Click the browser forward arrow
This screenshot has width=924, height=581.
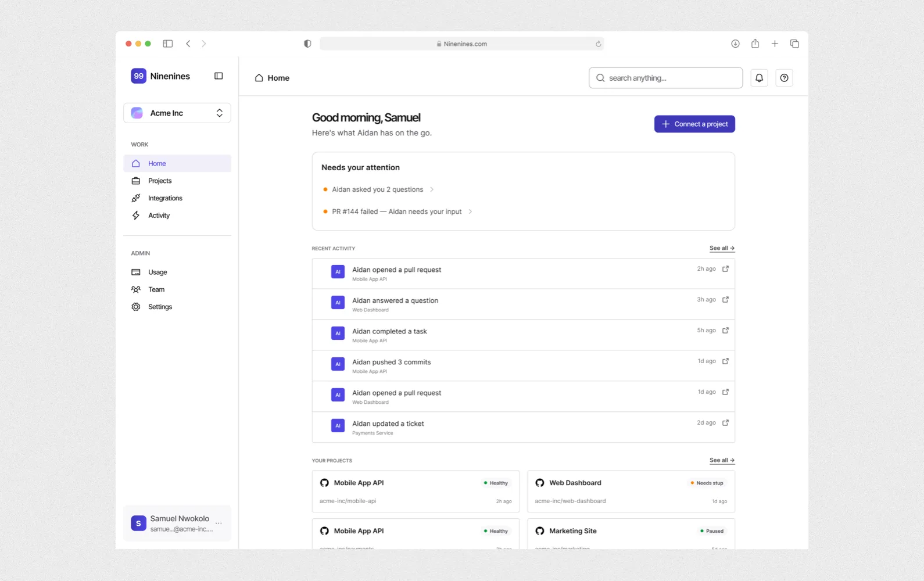(203, 44)
